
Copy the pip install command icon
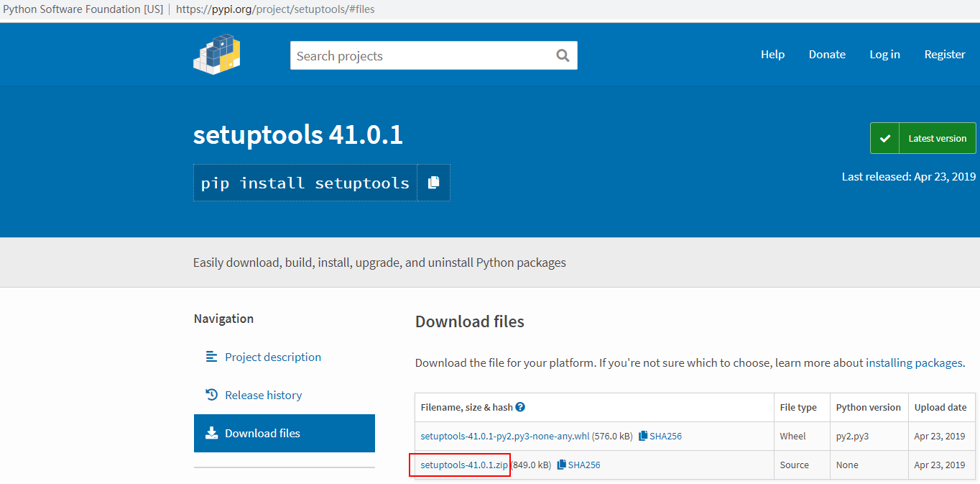point(433,183)
